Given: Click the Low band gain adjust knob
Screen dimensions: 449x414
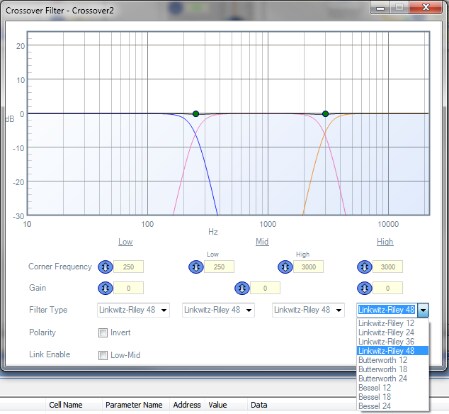Looking at the screenshot, I should [105, 288].
